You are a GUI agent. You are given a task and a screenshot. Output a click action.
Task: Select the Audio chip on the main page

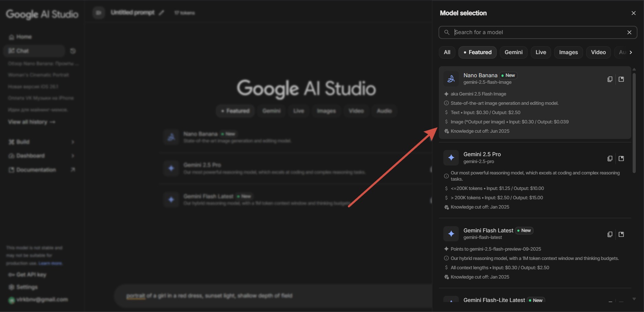click(384, 111)
